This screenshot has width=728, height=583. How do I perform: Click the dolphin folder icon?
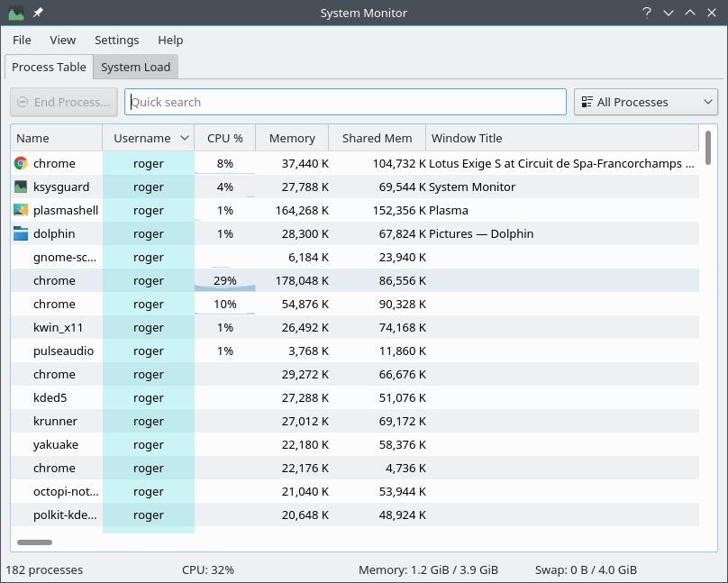pyautogui.click(x=21, y=233)
